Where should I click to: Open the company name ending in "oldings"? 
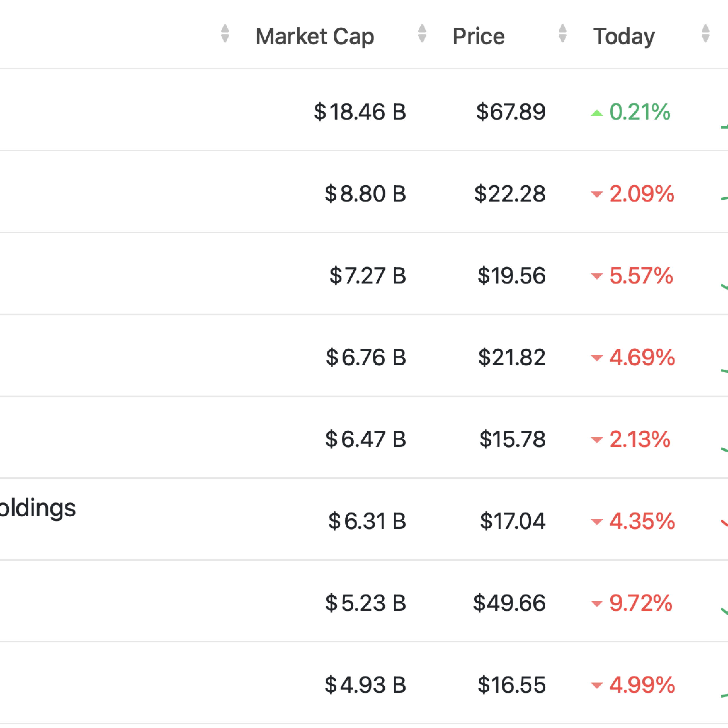[x=38, y=508]
